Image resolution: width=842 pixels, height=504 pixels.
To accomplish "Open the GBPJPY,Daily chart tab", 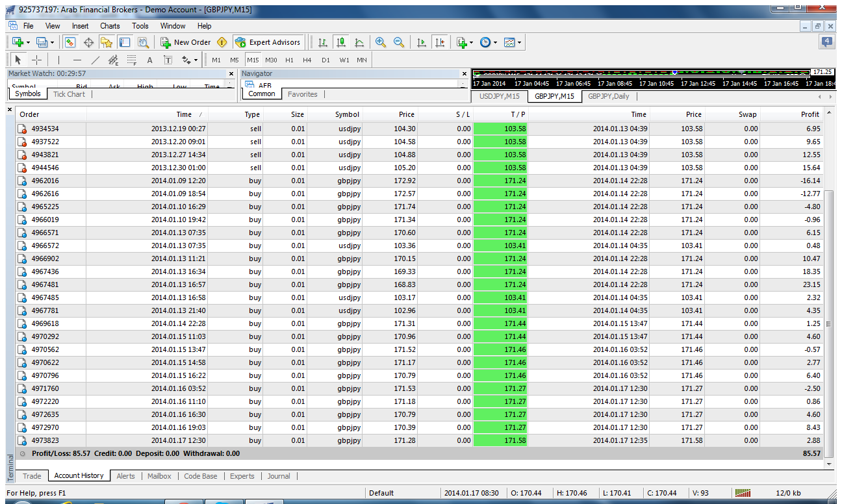I will (609, 96).
